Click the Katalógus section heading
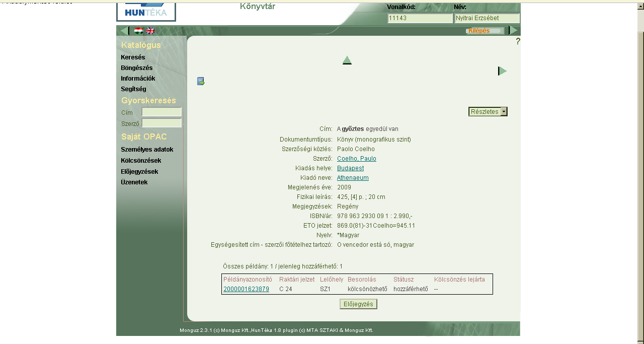Image resolution: width=644 pixels, height=344 pixels. pyautogui.click(x=141, y=45)
